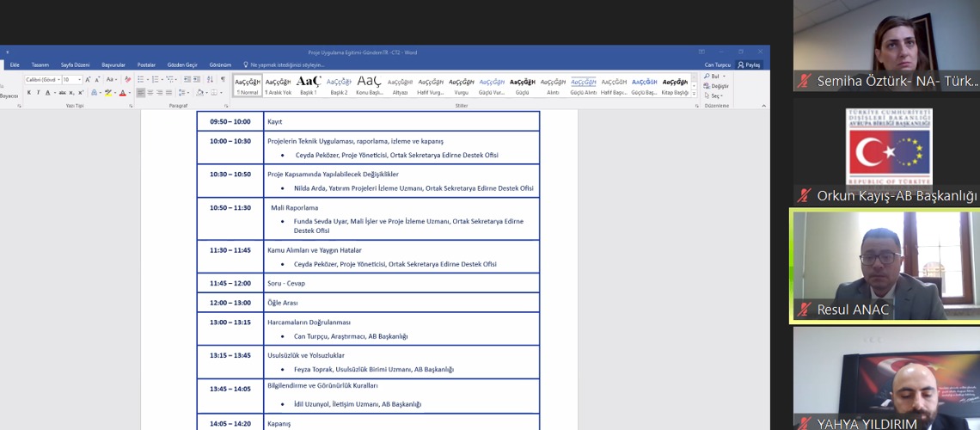The width and height of the screenshot is (980, 430).
Task: Switch to the Gözden Geçir tab
Action: tap(182, 64)
